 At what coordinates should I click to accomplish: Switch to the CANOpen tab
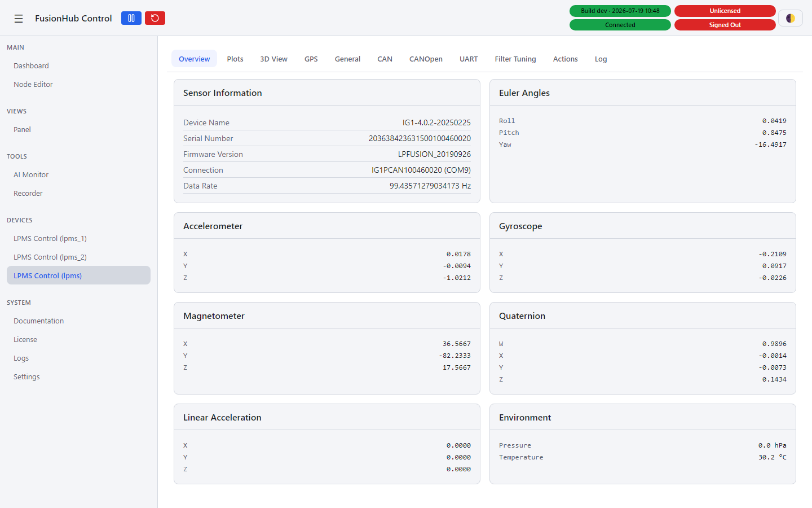click(426, 59)
